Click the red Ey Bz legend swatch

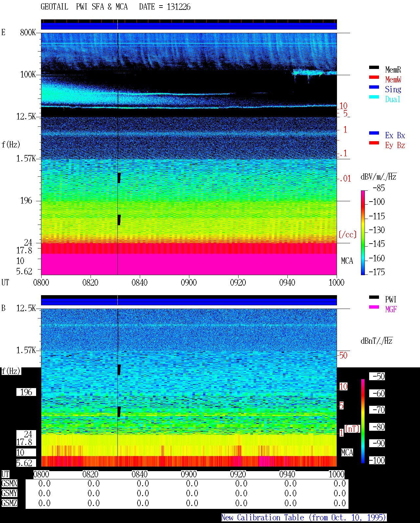[x=374, y=143]
